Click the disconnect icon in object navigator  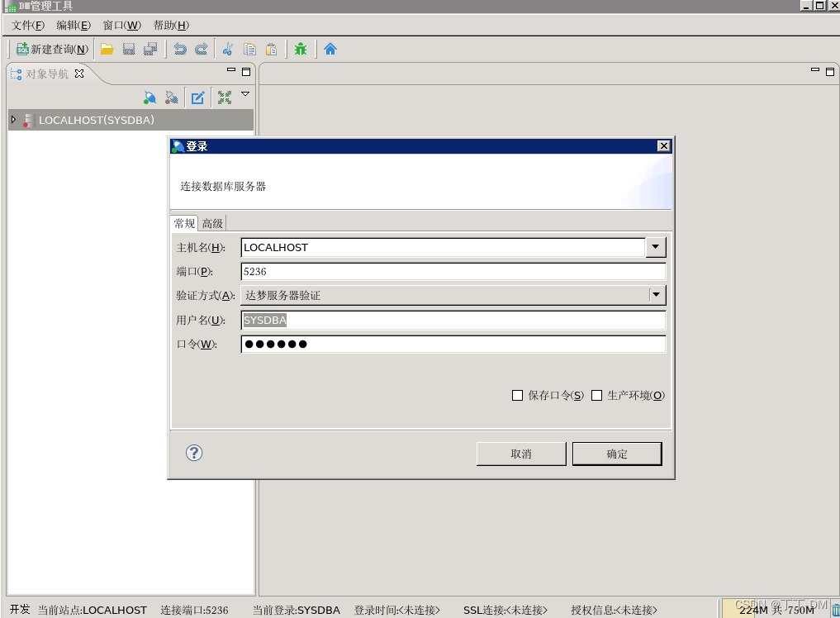click(172, 97)
